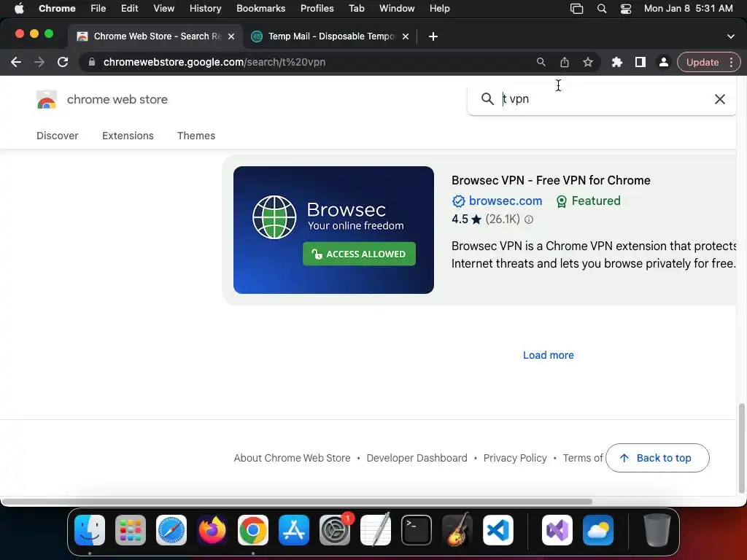Click the vertical page scrollbar thumb
This screenshot has width=747, height=560.
tap(741, 448)
